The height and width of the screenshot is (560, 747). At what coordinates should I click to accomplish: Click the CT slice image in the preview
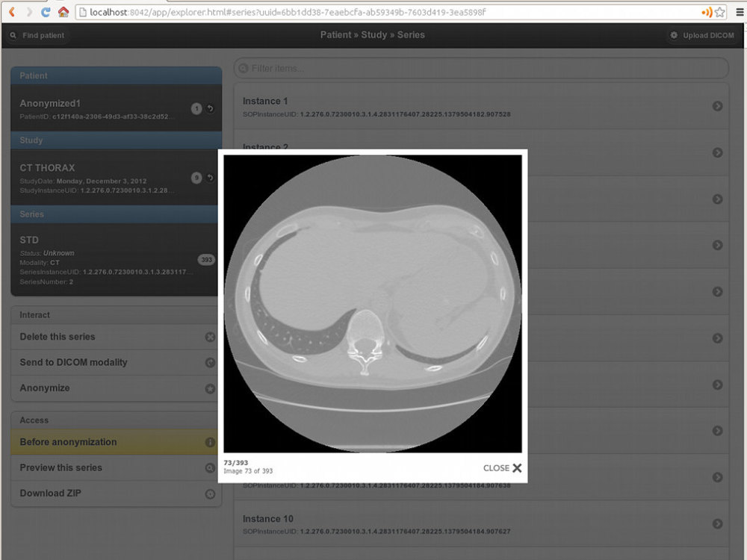(x=373, y=304)
